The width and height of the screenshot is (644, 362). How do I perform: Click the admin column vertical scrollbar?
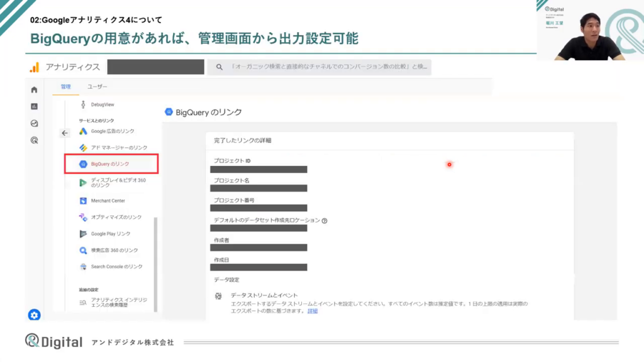155,264
